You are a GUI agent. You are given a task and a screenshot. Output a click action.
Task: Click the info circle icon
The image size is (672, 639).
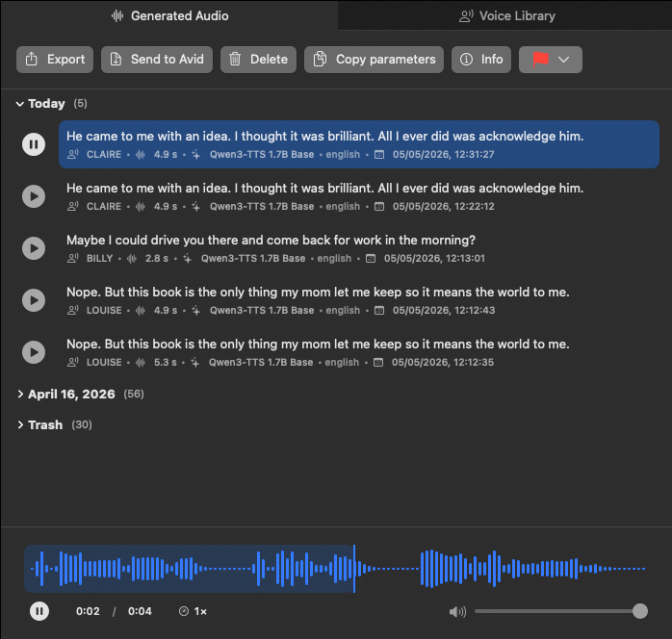pyautogui.click(x=466, y=59)
